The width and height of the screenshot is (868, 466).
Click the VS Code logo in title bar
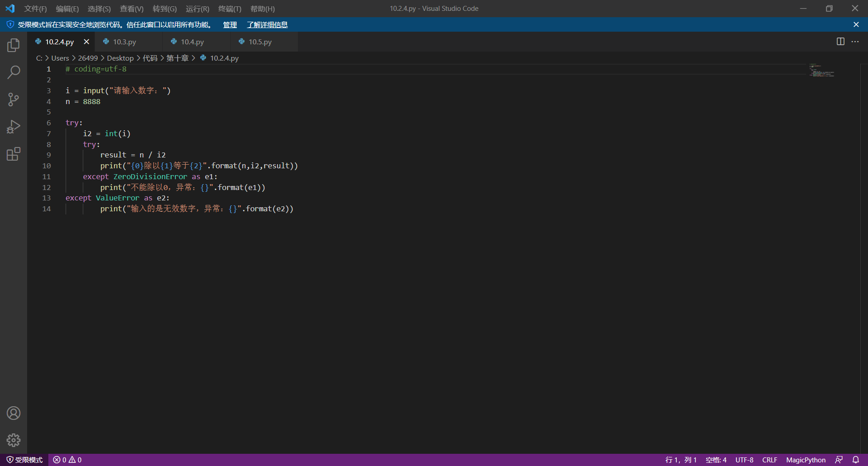coord(10,9)
